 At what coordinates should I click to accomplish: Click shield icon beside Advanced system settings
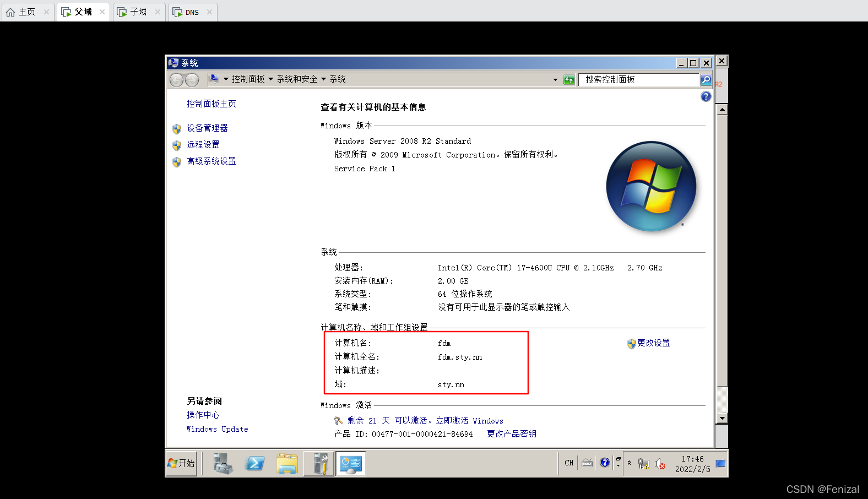click(x=177, y=162)
